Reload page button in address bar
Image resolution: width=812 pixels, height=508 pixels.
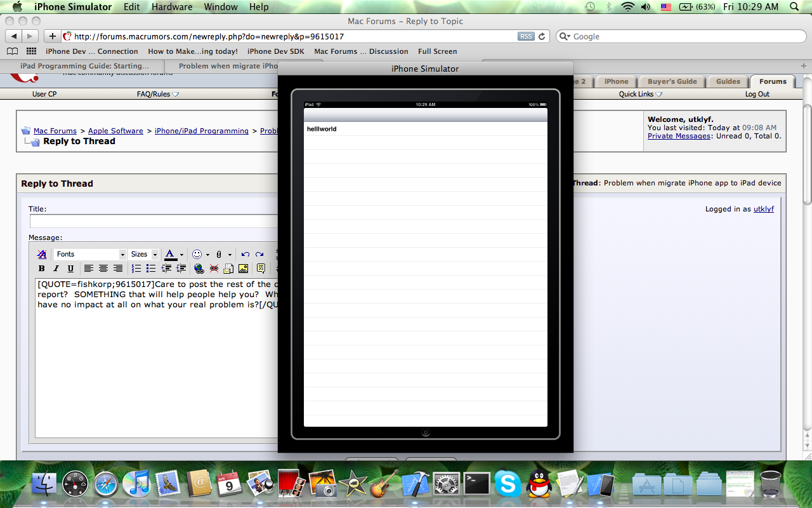542,36
